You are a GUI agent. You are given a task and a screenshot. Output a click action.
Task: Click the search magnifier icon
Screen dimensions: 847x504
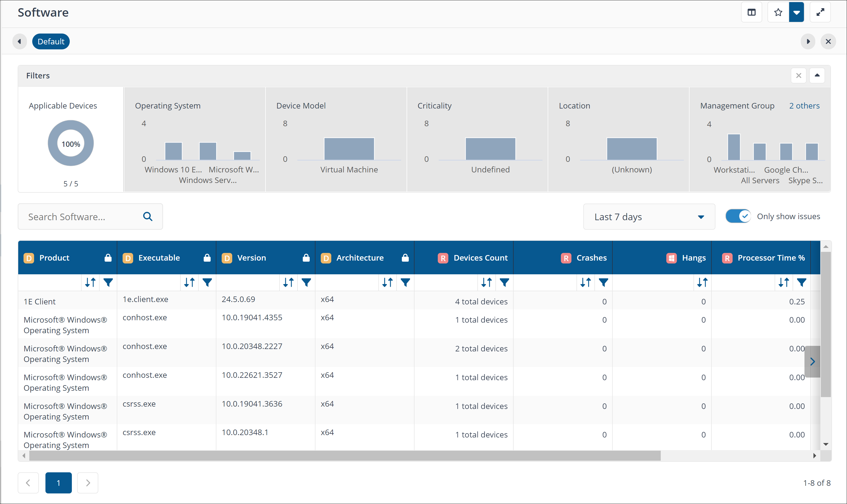point(147,216)
